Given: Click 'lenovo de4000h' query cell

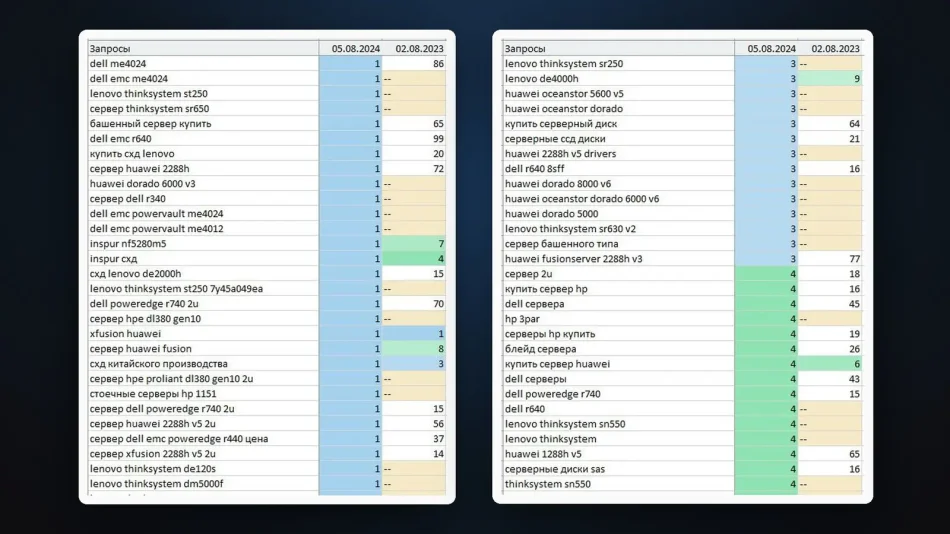Looking at the screenshot, I should coord(619,79).
